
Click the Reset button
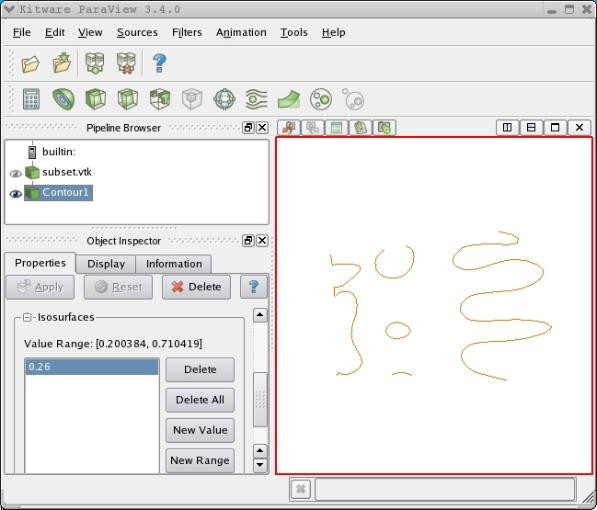pos(118,287)
